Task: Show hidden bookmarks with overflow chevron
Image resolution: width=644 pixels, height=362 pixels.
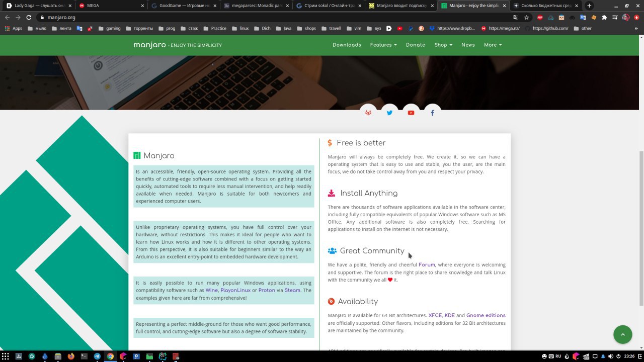Action: [636, 28]
